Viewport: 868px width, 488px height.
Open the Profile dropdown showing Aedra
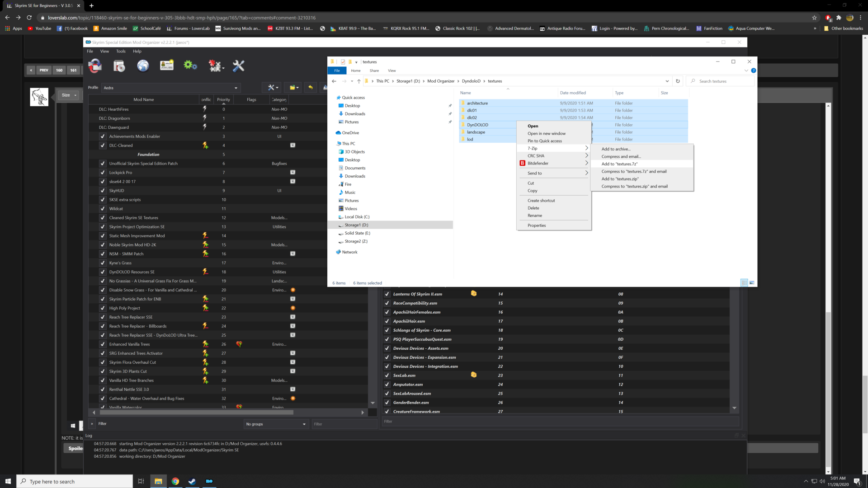[171, 88]
